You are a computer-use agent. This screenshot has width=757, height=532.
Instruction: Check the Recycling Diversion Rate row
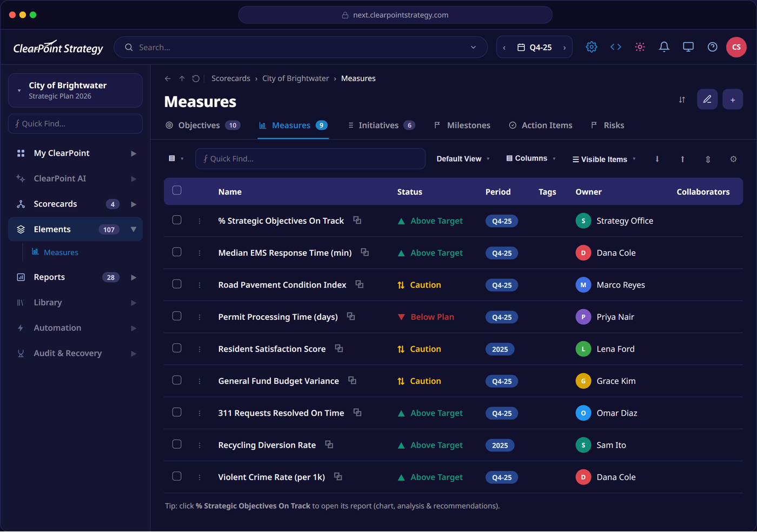tap(177, 444)
